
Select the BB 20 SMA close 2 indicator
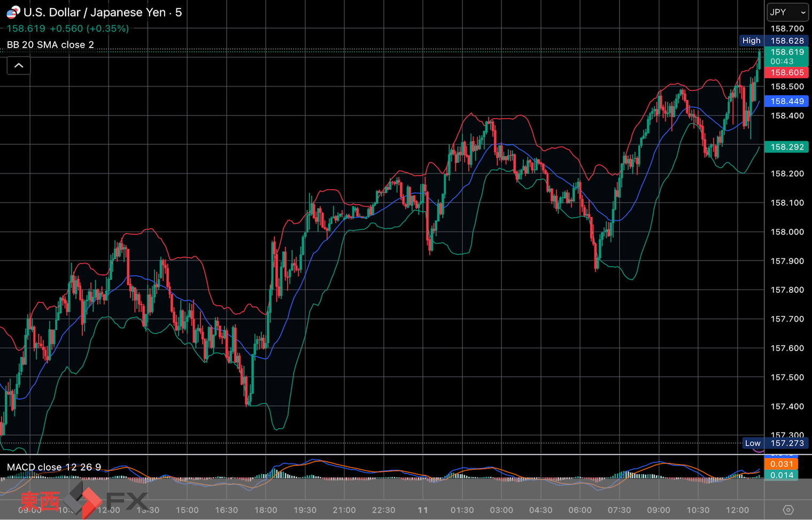tap(50, 45)
